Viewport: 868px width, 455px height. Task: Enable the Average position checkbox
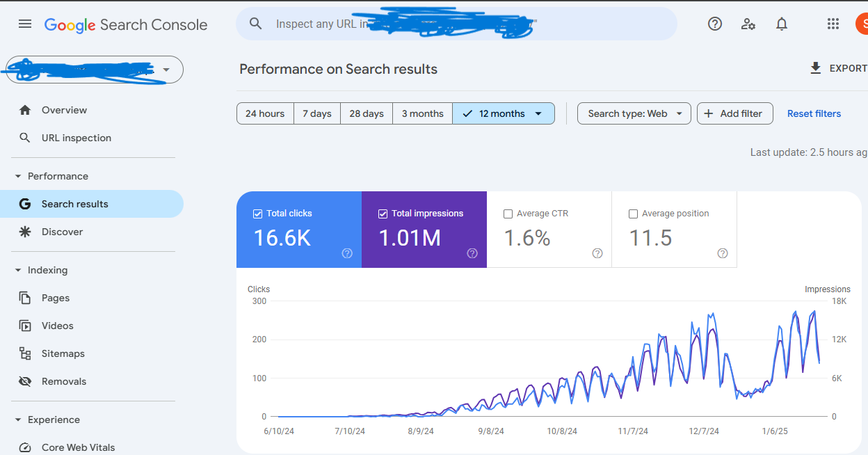[633, 214]
